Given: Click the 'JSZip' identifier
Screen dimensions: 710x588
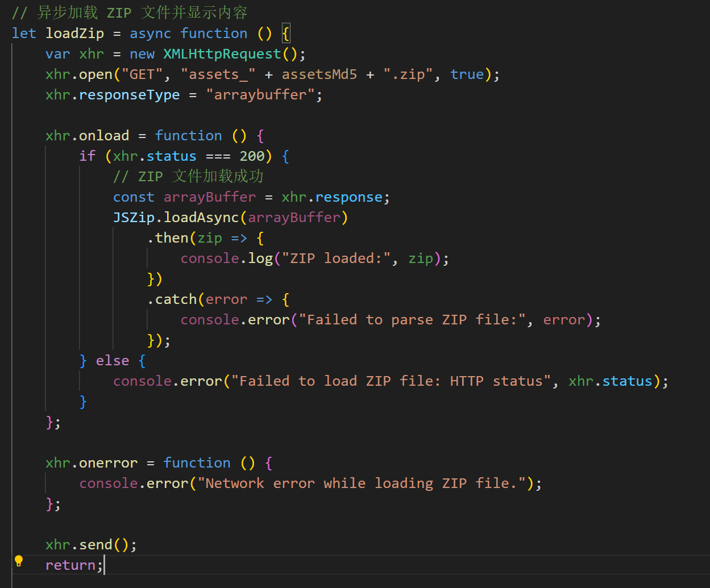Looking at the screenshot, I should tap(134, 218).
